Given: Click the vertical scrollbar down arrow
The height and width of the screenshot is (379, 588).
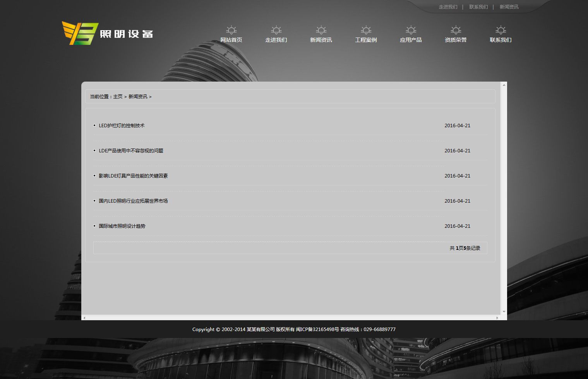Looking at the screenshot, I should point(504,311).
